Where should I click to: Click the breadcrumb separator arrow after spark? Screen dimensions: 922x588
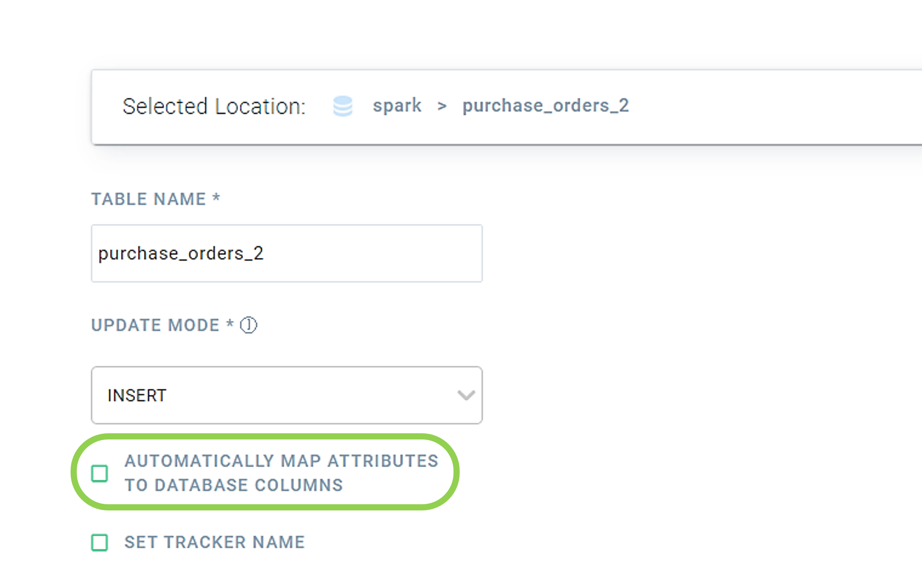(x=442, y=106)
